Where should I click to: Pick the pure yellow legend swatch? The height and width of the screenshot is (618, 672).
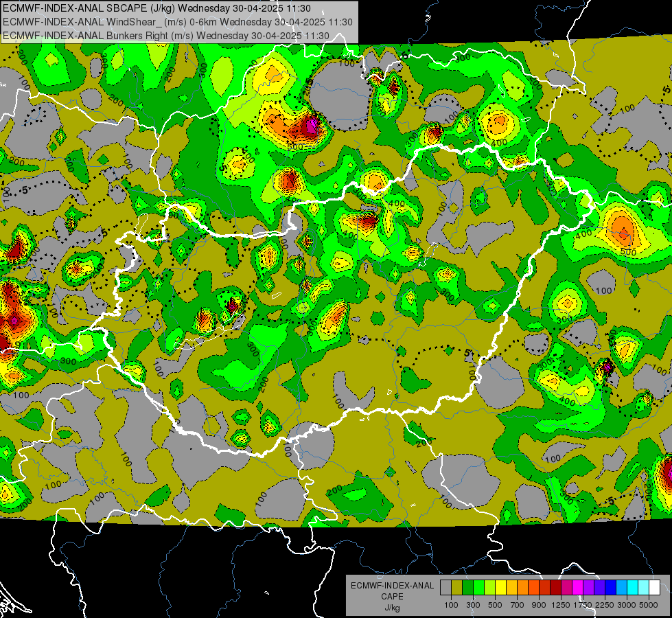(x=500, y=588)
